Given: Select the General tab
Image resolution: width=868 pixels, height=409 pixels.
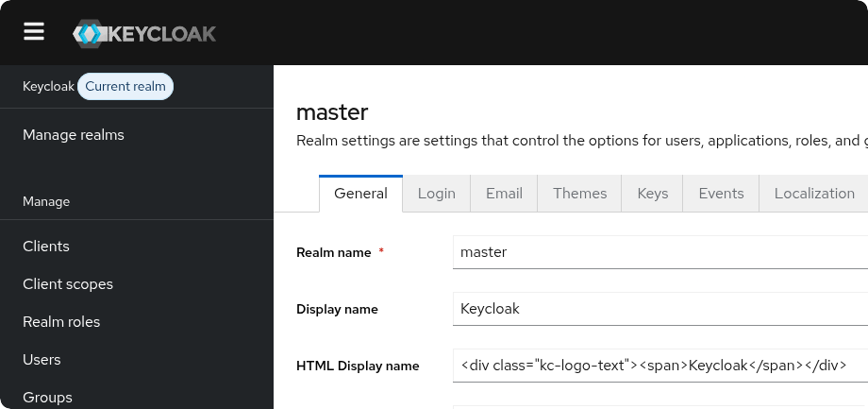Looking at the screenshot, I should 360,194.
